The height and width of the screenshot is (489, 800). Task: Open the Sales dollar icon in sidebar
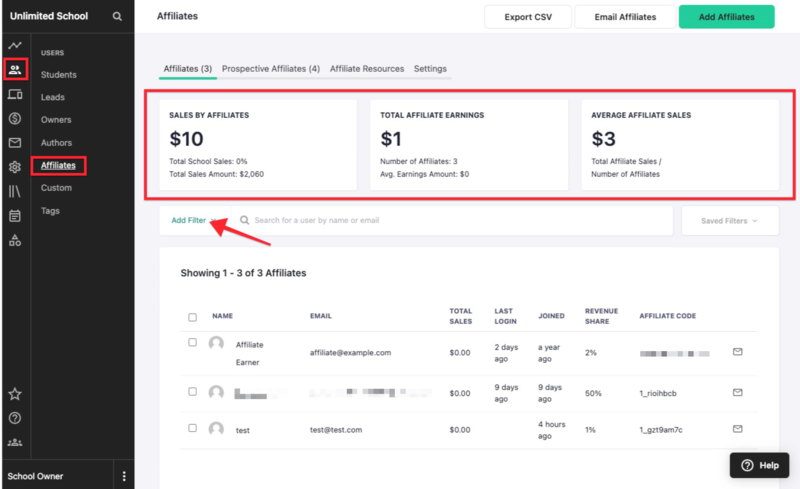15,118
